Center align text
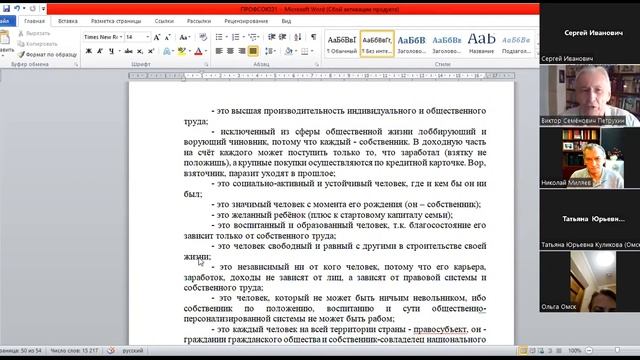Viewport: 640px width, 360px height. click(x=230, y=51)
